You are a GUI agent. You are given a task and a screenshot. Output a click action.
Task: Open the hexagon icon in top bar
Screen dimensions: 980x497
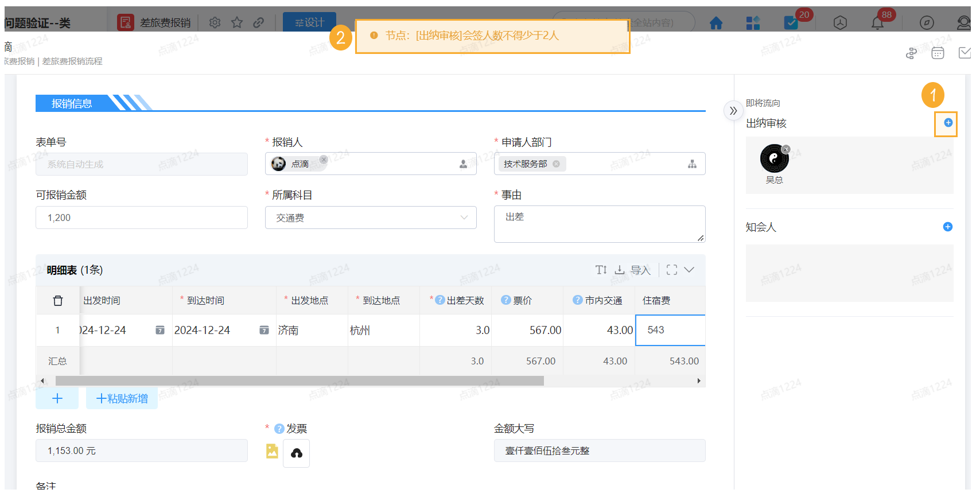[840, 23]
